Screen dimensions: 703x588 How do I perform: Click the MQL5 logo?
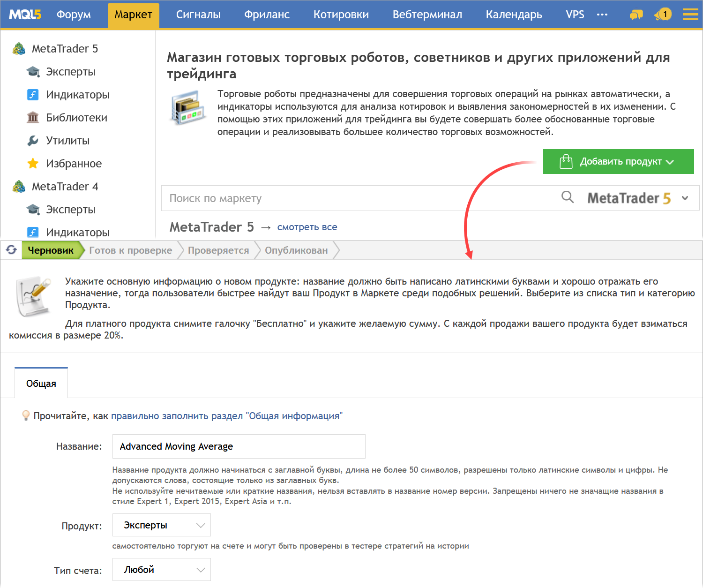[25, 15]
